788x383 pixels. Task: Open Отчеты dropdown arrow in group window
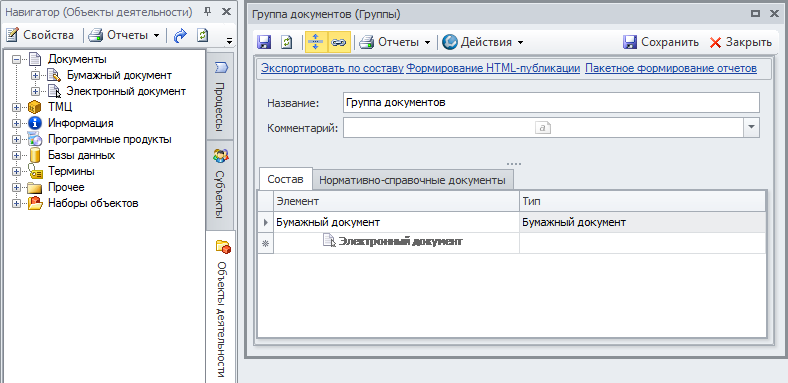(427, 43)
